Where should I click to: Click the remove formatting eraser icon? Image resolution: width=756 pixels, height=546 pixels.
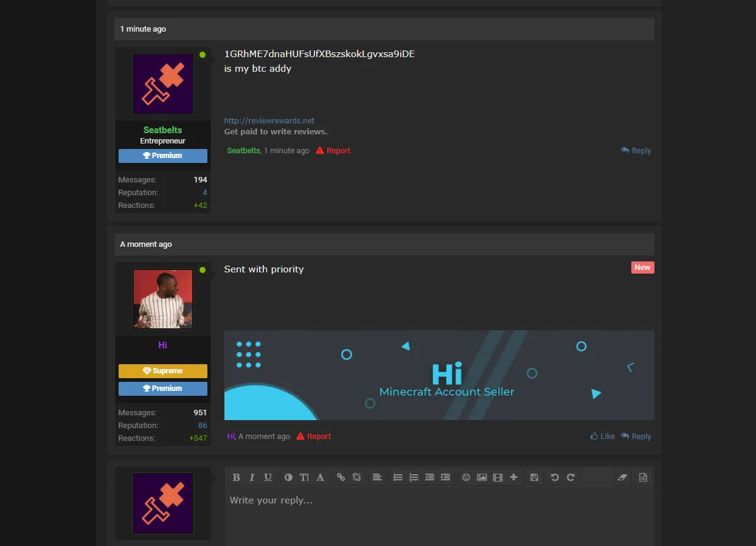(622, 477)
